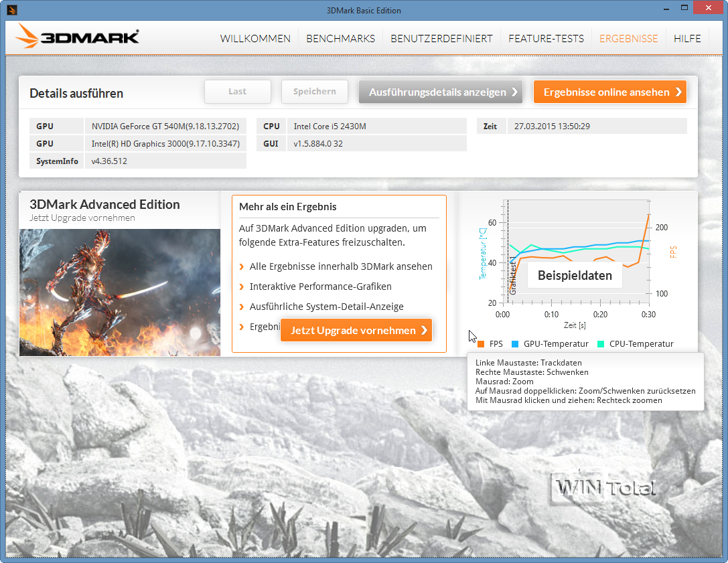The height and width of the screenshot is (563, 728).
Task: Go to the FEATURE-TESTS tab
Action: click(x=546, y=39)
